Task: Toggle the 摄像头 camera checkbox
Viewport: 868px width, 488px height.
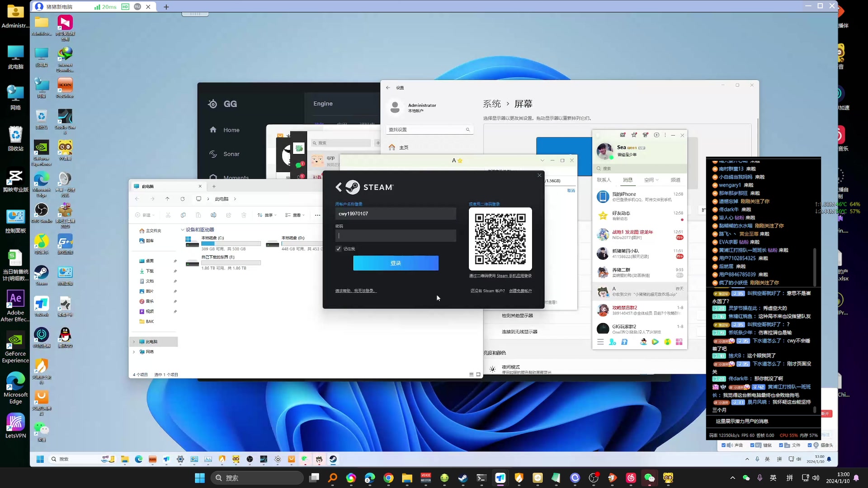Action: click(x=810, y=445)
